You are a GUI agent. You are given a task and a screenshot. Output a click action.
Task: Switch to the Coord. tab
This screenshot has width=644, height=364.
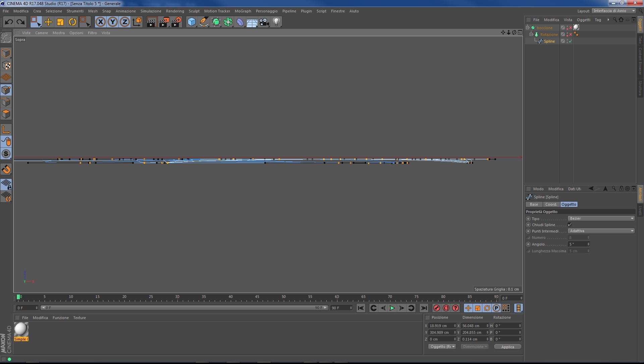(x=551, y=204)
